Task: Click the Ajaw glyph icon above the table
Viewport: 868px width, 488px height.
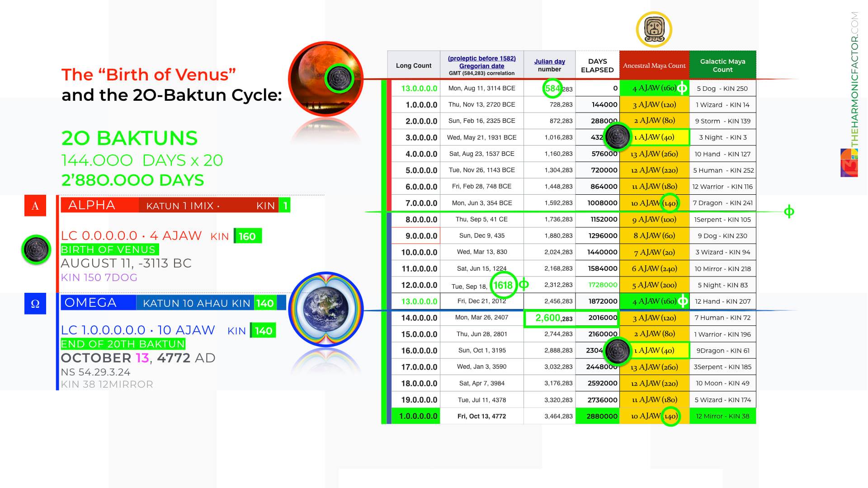Action: [654, 29]
